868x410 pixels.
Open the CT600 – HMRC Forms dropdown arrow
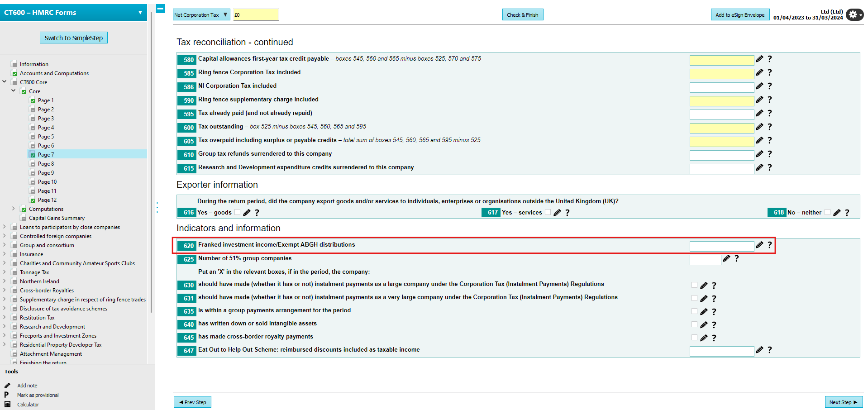[140, 13]
